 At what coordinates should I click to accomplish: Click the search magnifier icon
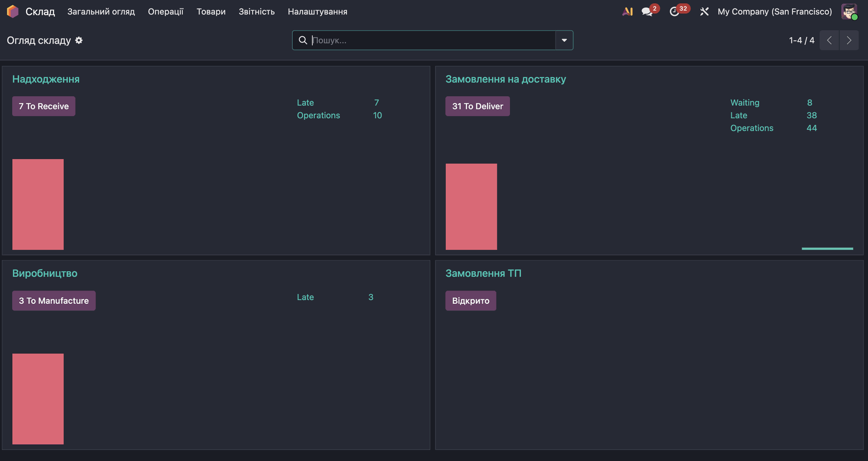click(x=303, y=40)
